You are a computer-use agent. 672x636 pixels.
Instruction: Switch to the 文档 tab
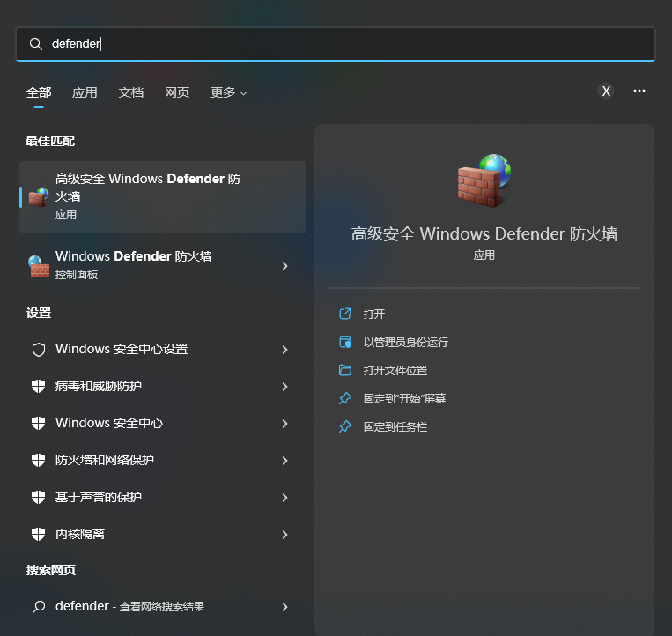click(x=130, y=92)
